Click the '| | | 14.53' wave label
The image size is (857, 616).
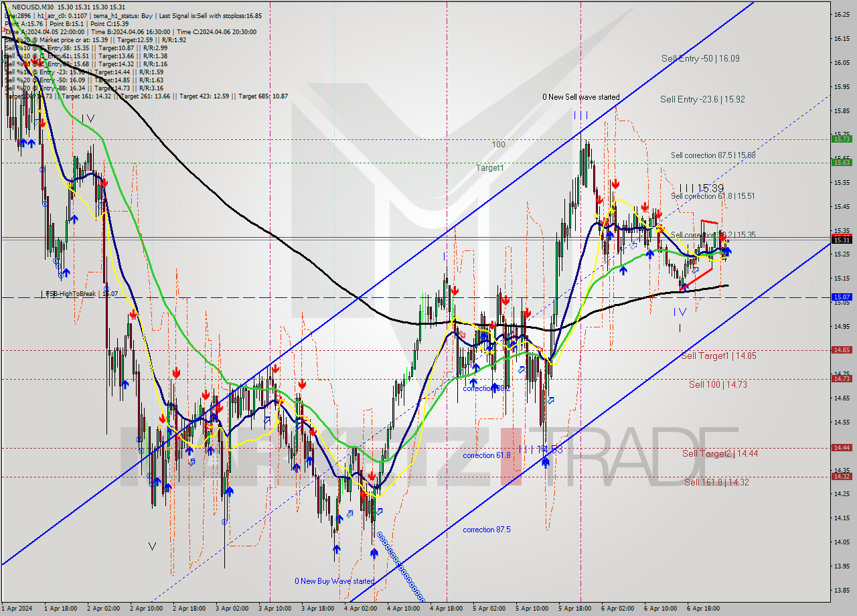coord(540,449)
